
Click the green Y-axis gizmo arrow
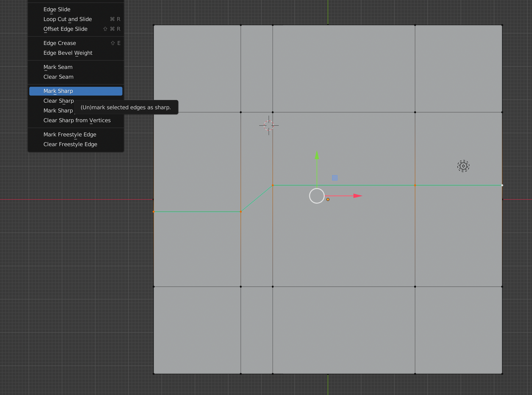(x=317, y=155)
